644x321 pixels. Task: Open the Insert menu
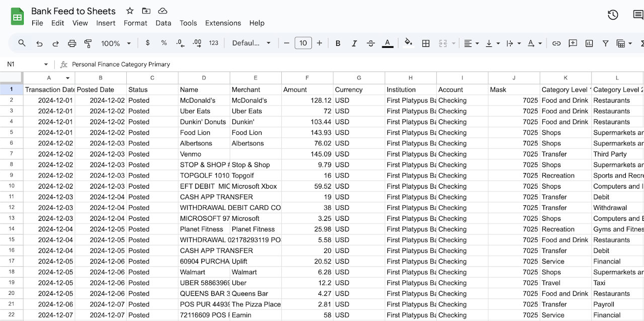click(106, 23)
